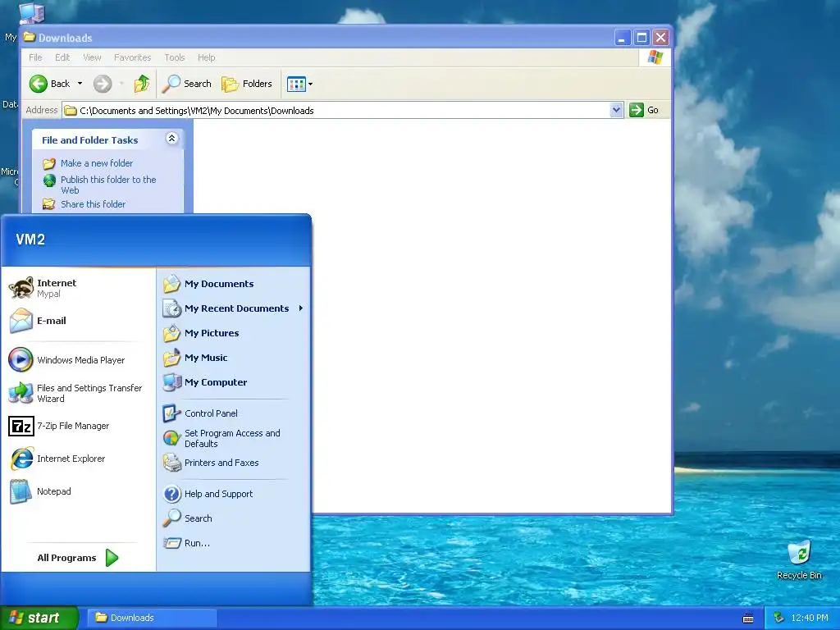840x630 pixels.
Task: Open the View menu
Action: [92, 57]
